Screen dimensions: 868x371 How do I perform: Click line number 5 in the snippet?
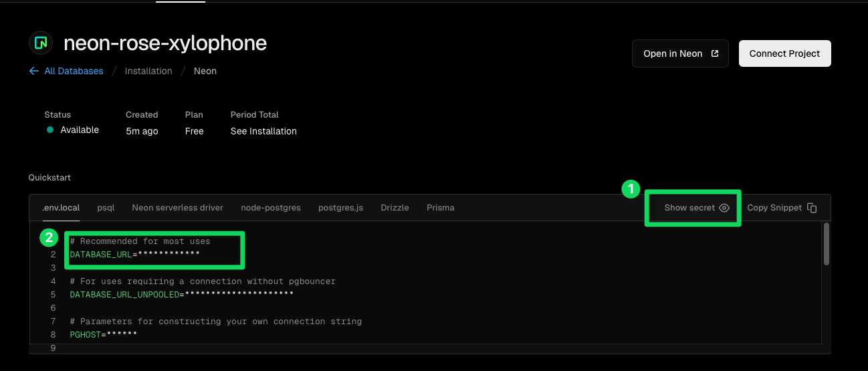tap(53, 295)
